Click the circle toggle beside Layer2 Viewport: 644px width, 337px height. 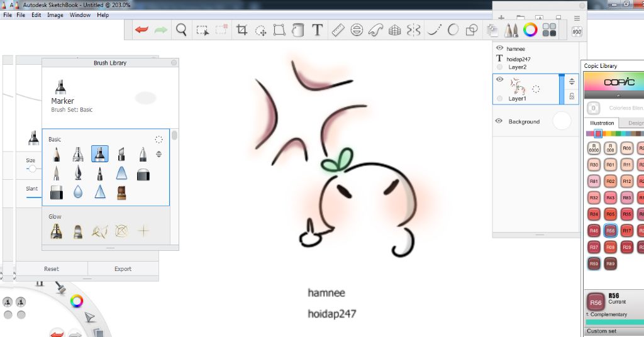(499, 67)
